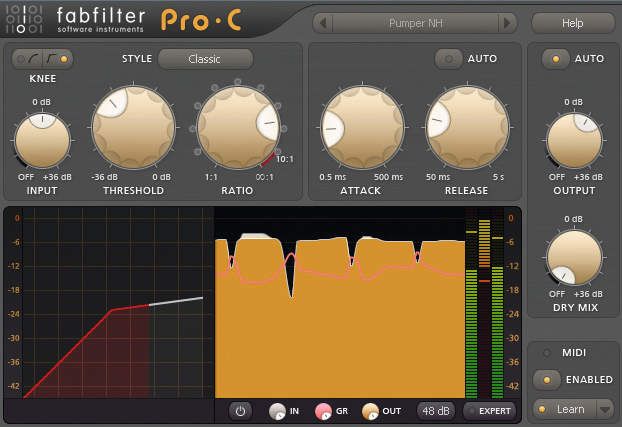Toggle the MIDI indicator
This screenshot has height=427, width=622.
pos(547,352)
